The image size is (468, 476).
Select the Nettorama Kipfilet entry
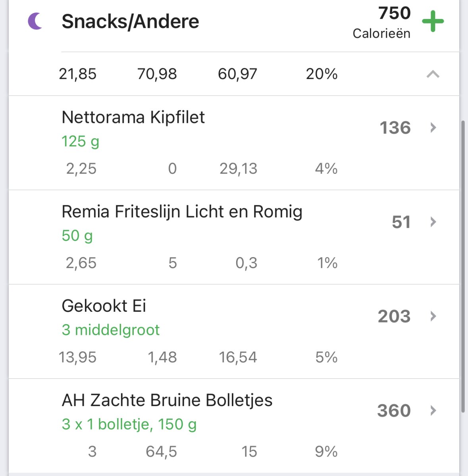pyautogui.click(x=133, y=117)
